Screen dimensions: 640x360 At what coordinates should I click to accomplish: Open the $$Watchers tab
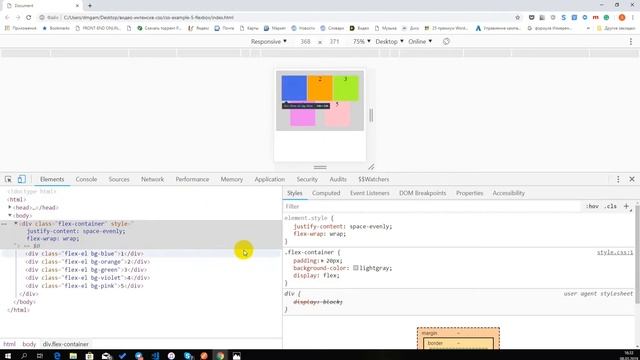click(373, 179)
